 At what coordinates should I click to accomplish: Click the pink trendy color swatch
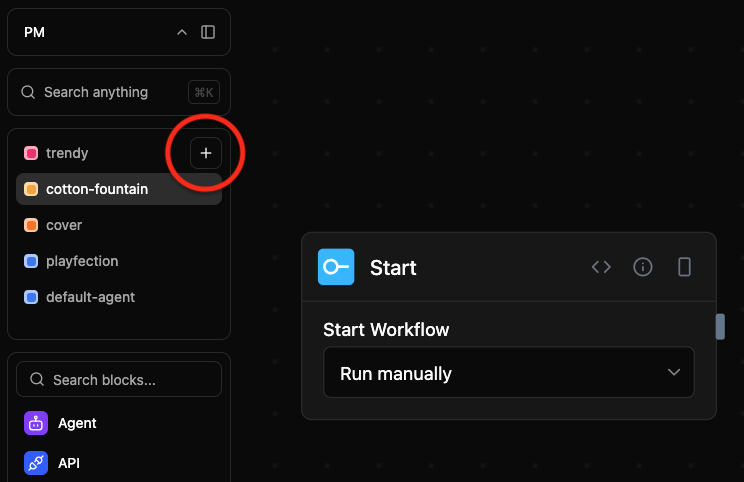(31, 153)
